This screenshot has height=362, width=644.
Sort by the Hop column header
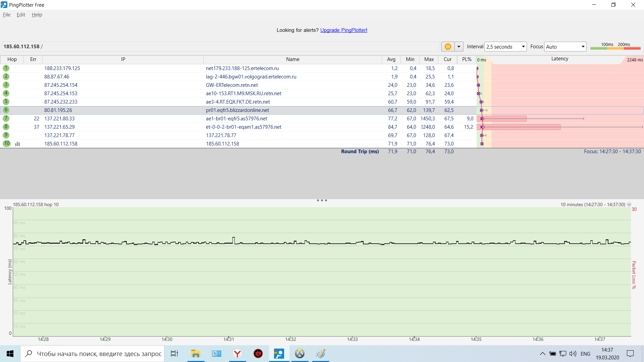[12, 59]
